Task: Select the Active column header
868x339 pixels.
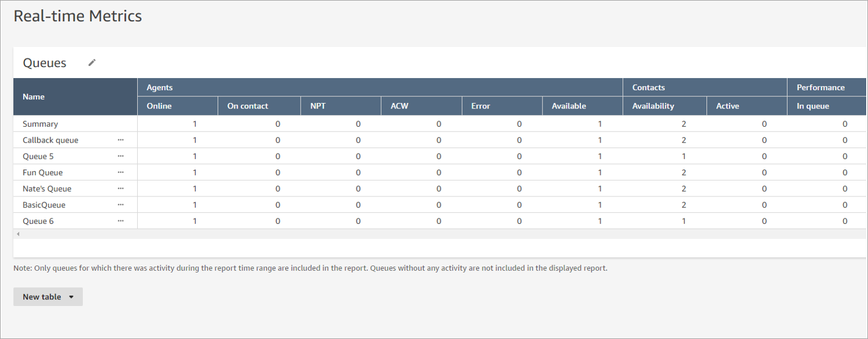Action: (727, 106)
